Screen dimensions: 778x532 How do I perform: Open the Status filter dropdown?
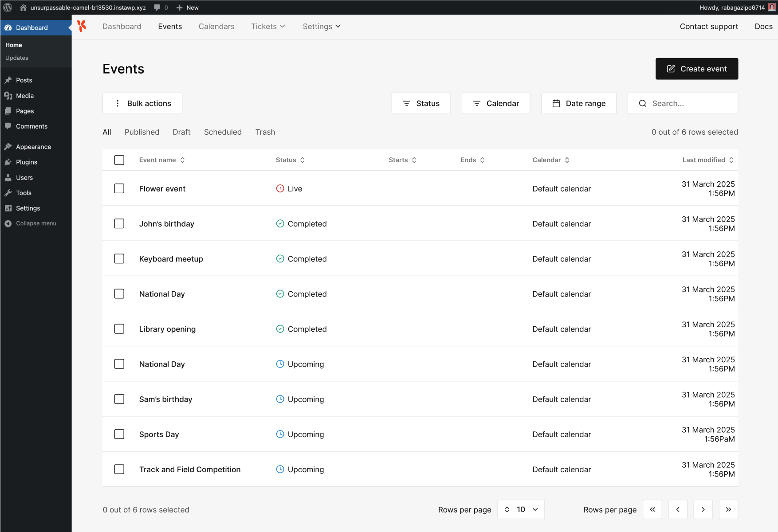tap(421, 103)
